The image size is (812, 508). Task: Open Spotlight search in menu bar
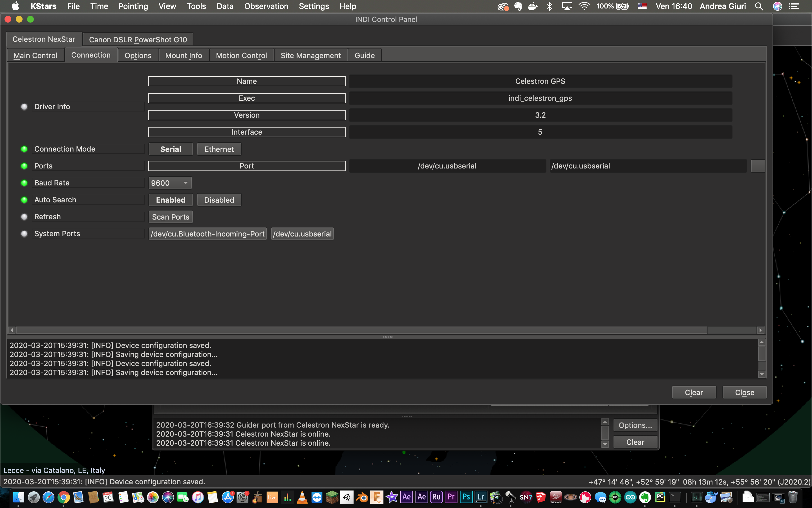[759, 6]
